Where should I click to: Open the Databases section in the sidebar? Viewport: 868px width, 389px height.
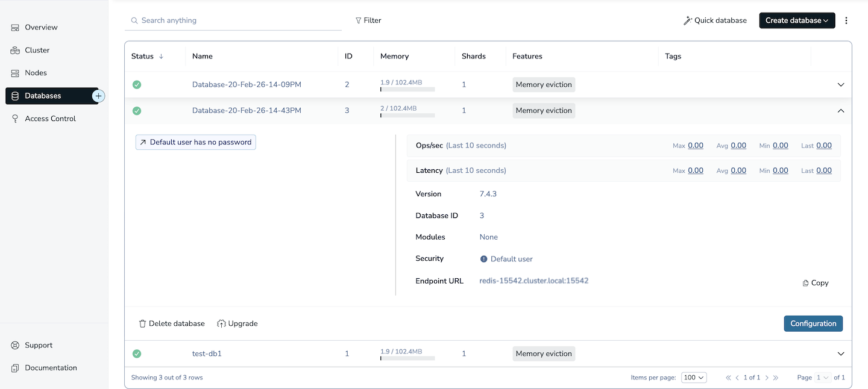(x=42, y=95)
